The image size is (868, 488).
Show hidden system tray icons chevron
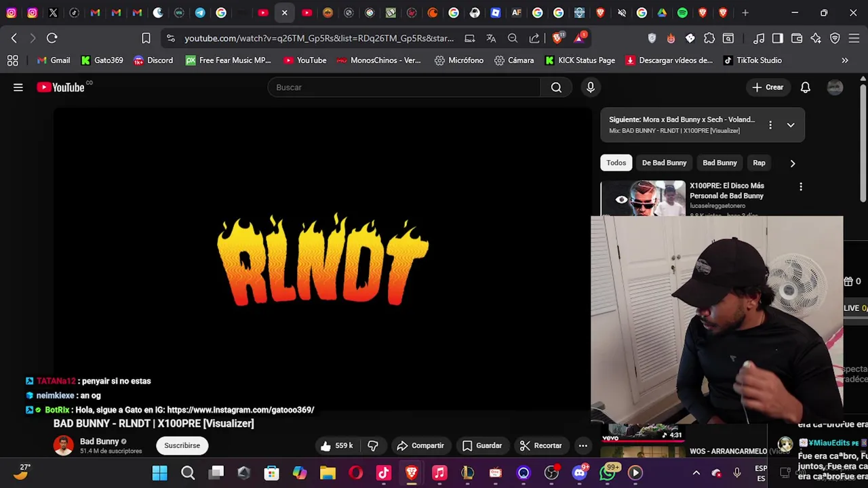click(x=696, y=473)
